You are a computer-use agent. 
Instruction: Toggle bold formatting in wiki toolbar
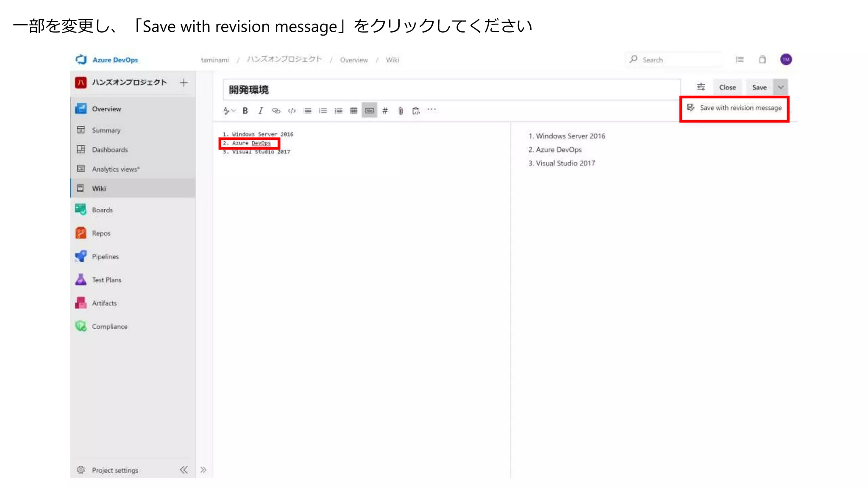245,111
